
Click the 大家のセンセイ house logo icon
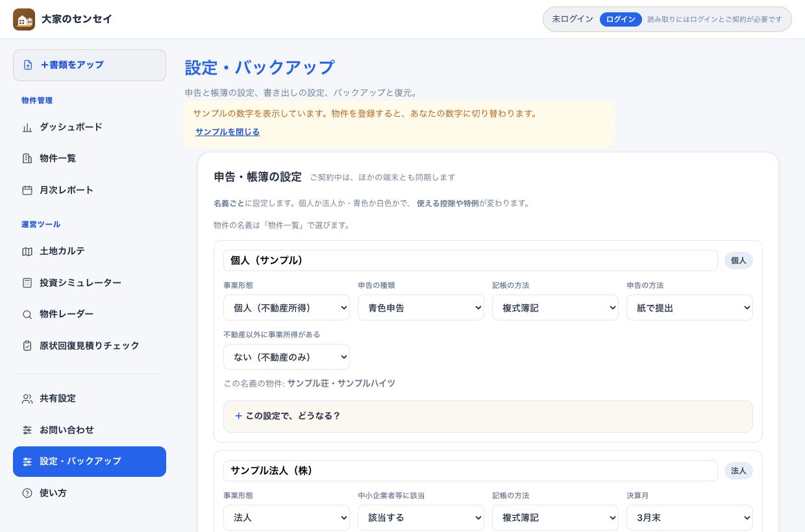click(x=24, y=19)
